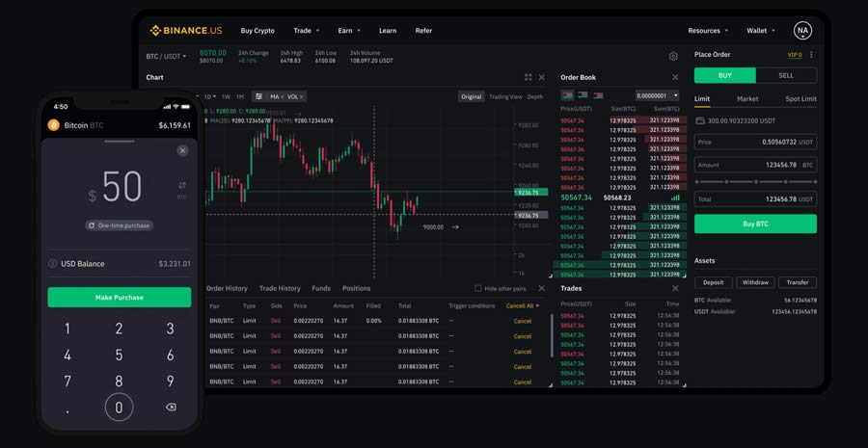This screenshot has width=868, height=448.
Task: Expand the Resources menu
Action: [708, 31]
